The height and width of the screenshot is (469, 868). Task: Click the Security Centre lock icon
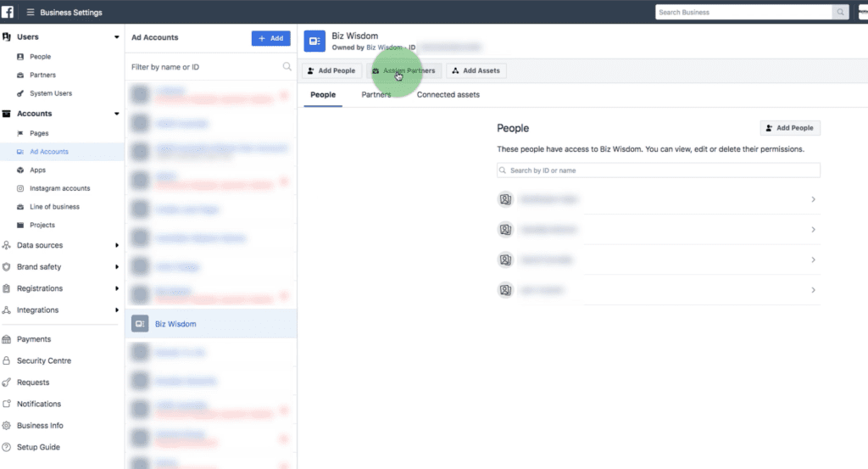point(7,361)
